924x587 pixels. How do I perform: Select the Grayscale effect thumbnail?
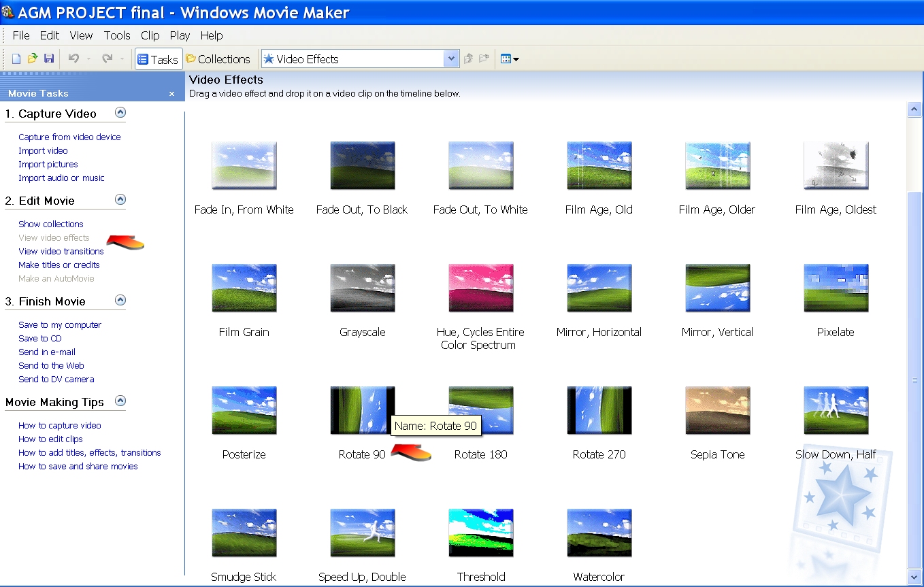click(363, 288)
